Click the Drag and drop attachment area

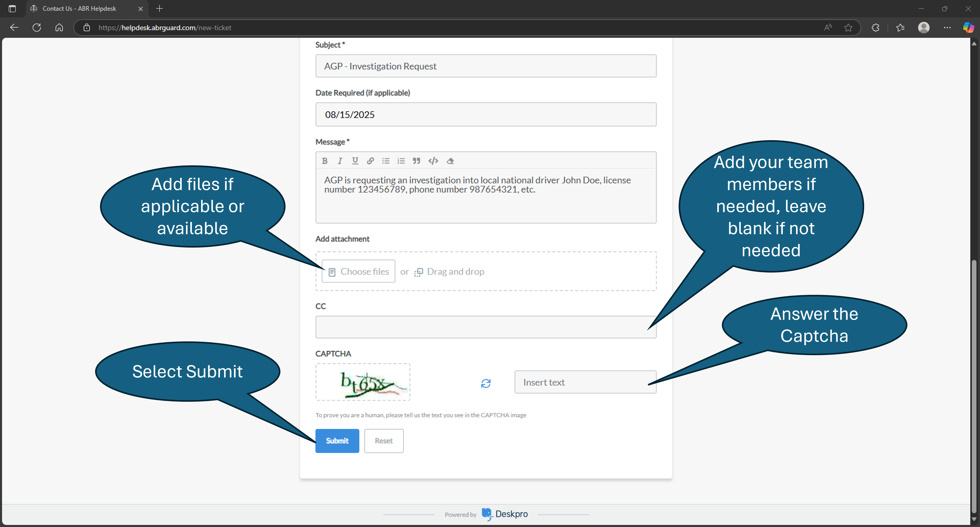449,272
